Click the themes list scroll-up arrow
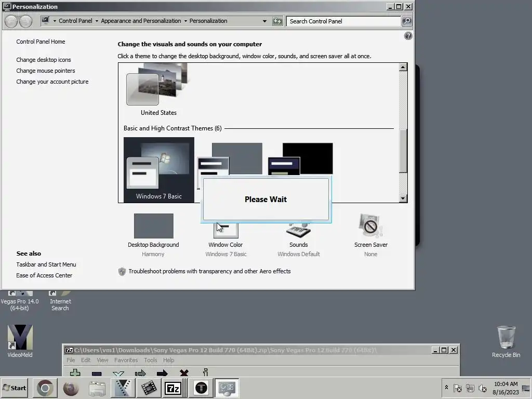The image size is (532, 399). click(403, 67)
